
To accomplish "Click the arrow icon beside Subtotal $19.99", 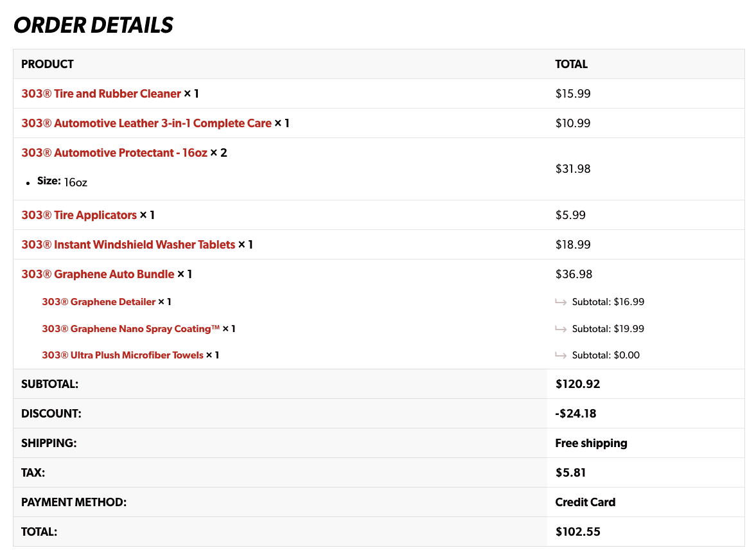I will coord(561,330).
